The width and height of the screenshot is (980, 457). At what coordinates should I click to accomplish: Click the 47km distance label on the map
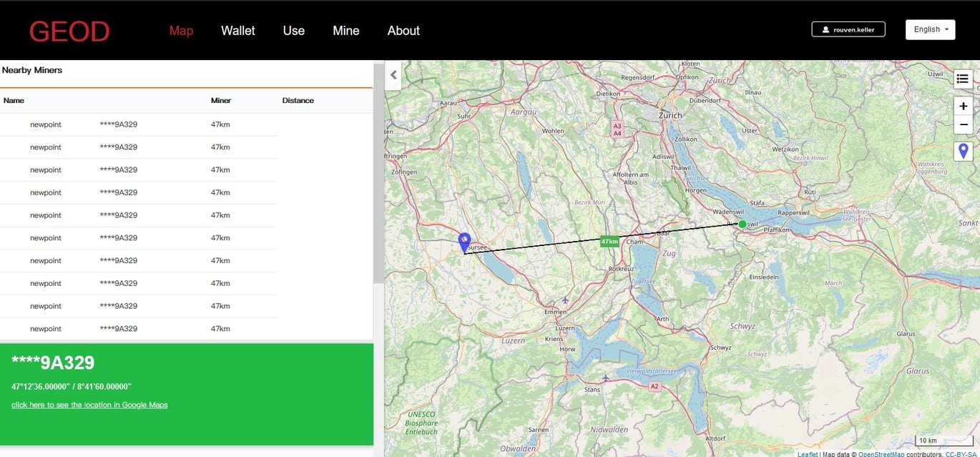[x=609, y=241]
